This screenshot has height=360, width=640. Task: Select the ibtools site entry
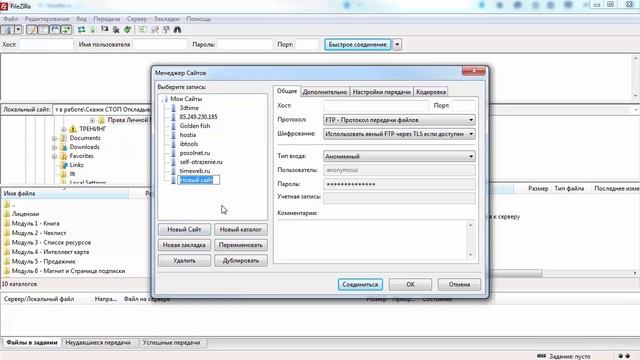pyautogui.click(x=189, y=144)
